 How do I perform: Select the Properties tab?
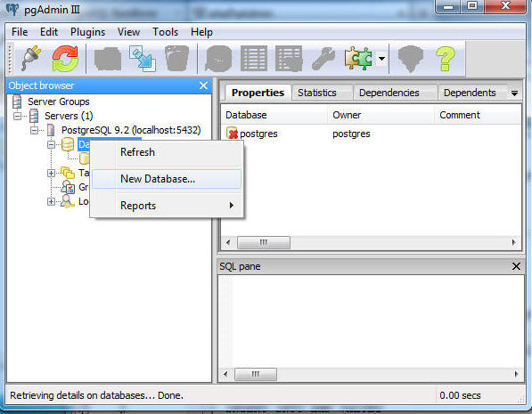pos(258,93)
